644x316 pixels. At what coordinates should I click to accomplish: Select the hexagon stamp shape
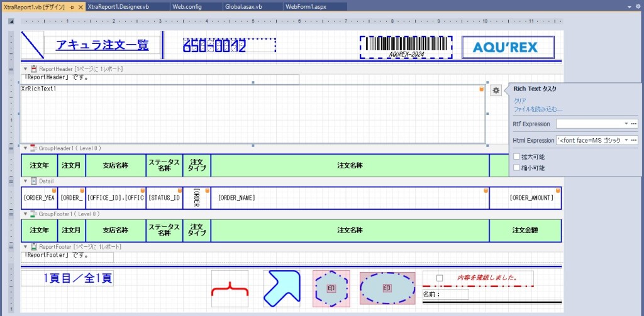click(331, 289)
